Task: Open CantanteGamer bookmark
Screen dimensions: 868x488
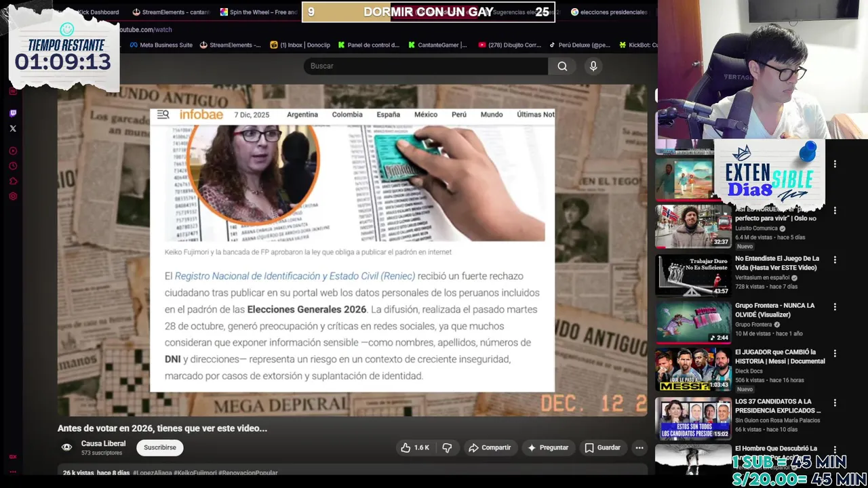Action: (437, 45)
